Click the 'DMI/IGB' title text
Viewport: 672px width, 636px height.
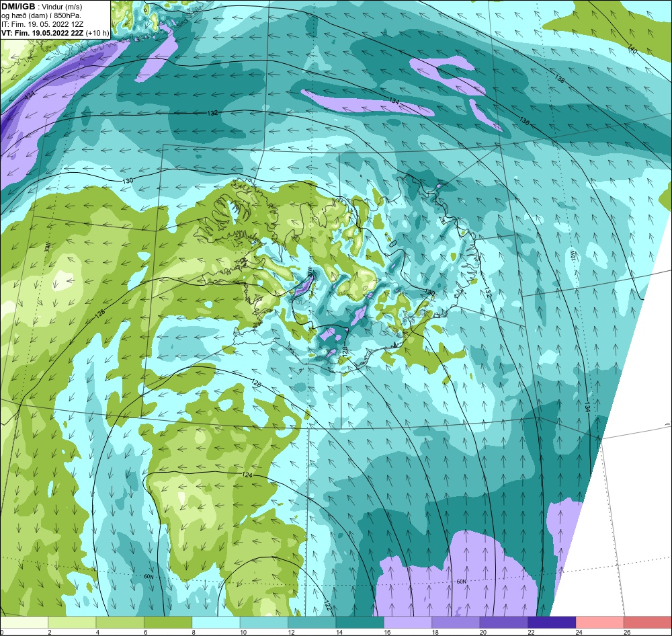click(x=18, y=6)
